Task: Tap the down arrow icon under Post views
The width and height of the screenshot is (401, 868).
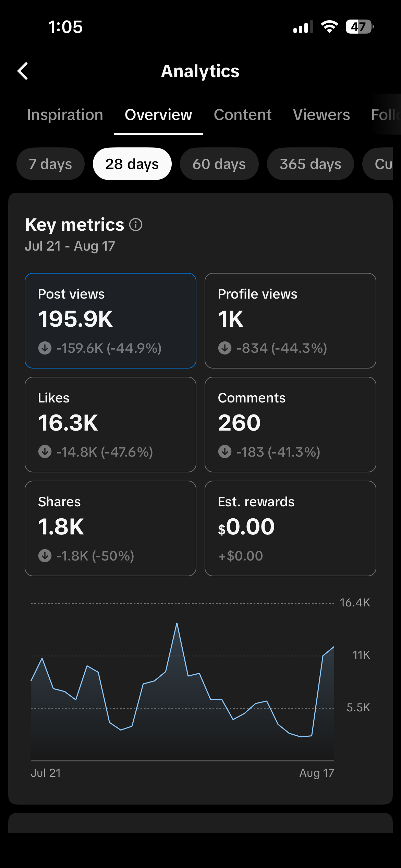Action: coord(45,348)
